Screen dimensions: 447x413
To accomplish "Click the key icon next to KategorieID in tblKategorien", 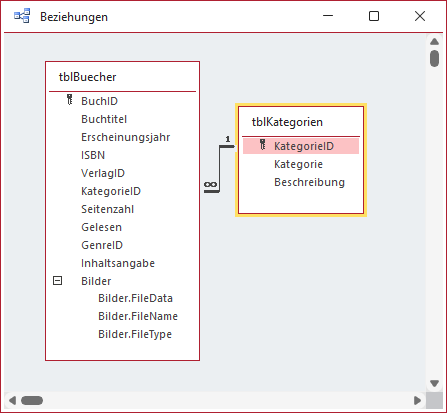I will click(262, 145).
